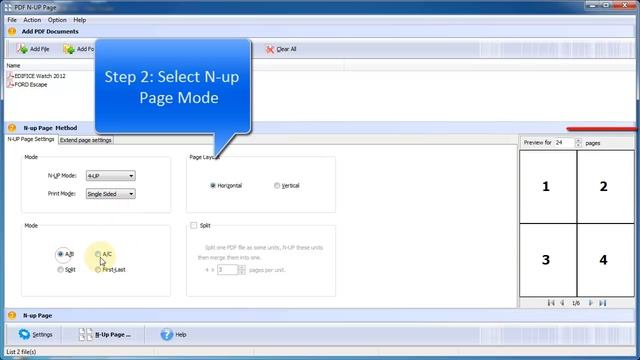Select the A/C mode radio button
This screenshot has height=360, width=640.
[x=98, y=254]
